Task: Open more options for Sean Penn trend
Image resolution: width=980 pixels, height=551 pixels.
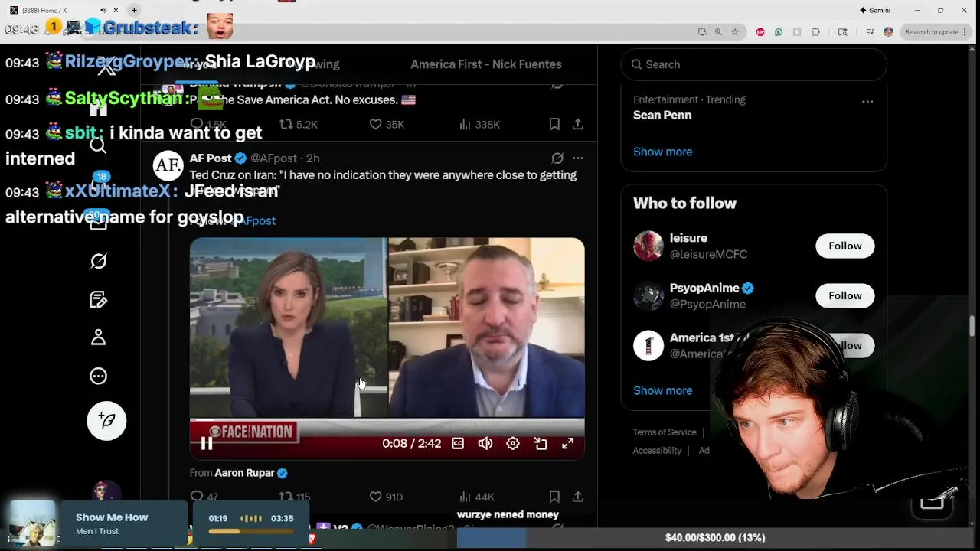Action: coord(867,101)
